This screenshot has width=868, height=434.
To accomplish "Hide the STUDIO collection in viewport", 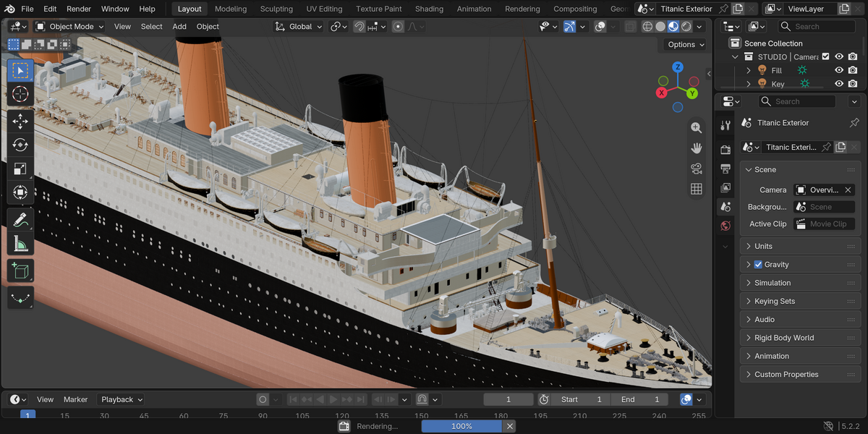I will 839,56.
